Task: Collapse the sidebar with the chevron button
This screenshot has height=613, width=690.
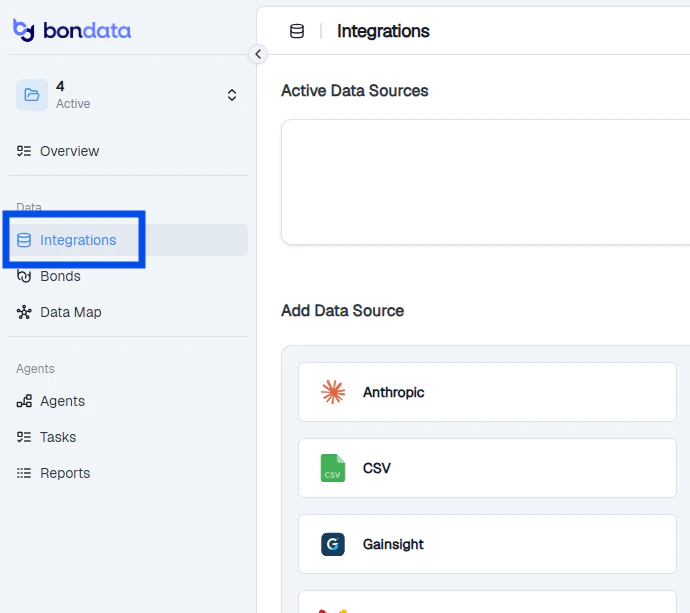Action: coord(258,54)
